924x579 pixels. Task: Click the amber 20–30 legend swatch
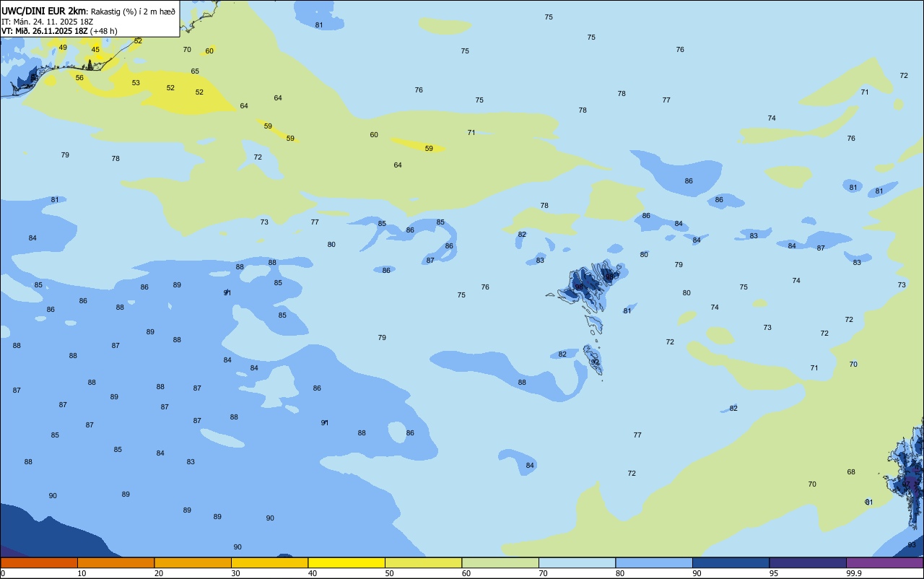pos(193,562)
